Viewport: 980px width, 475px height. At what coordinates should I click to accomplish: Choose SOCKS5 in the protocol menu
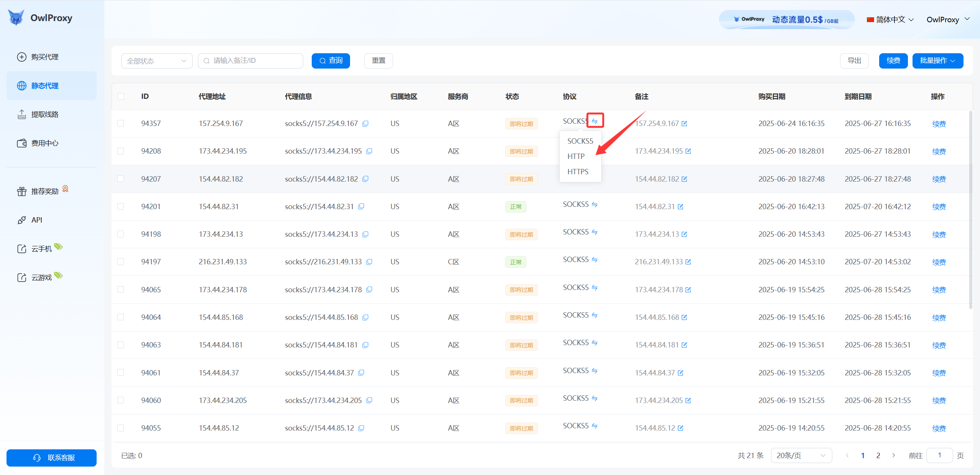click(580, 141)
